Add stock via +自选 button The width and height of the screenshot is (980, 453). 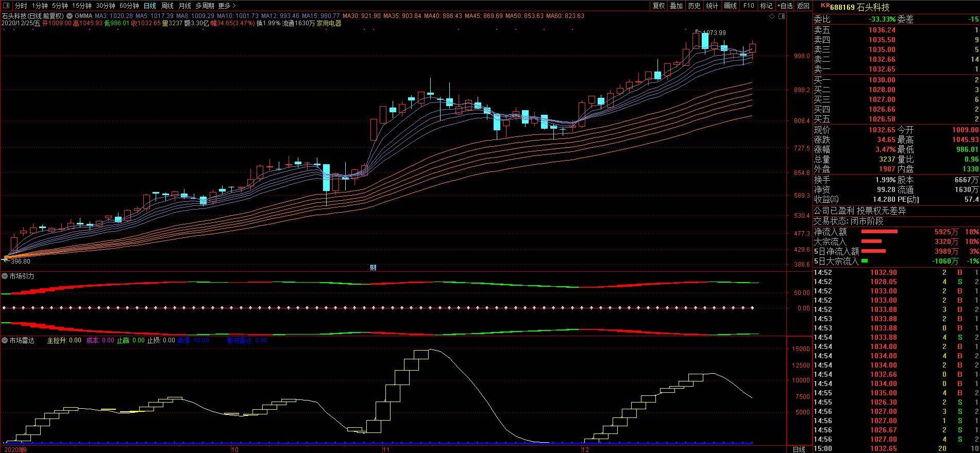(785, 6)
